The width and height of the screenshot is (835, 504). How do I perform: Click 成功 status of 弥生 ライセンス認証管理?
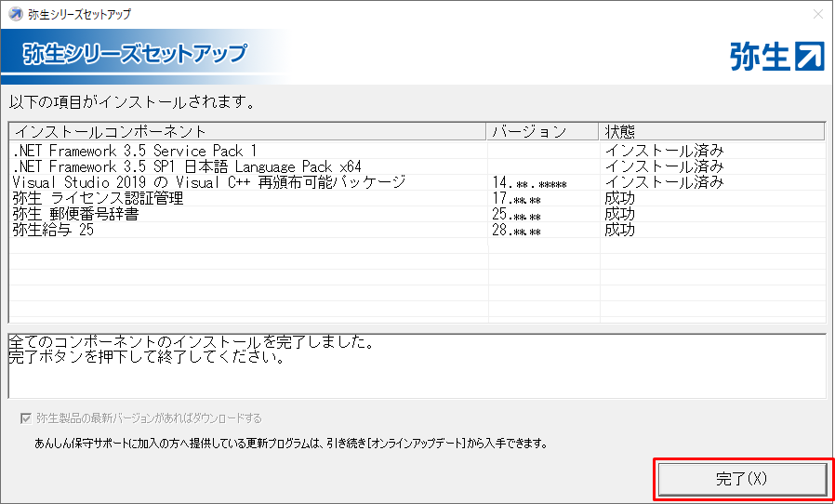click(620, 199)
